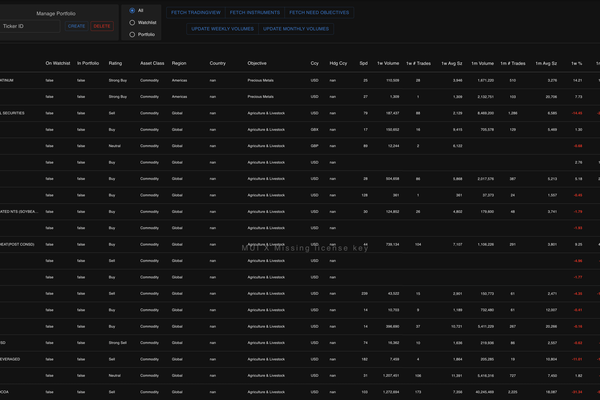Screen dimensions: 600x400
Task: Choose the Portfolio radio option
Action: pos(132,34)
